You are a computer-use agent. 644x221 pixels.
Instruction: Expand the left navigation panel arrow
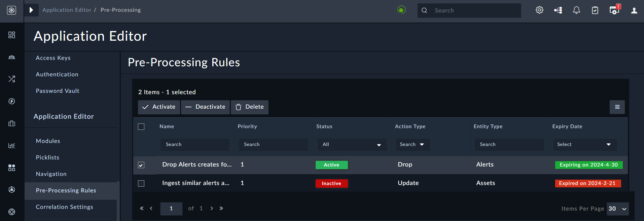31,10
